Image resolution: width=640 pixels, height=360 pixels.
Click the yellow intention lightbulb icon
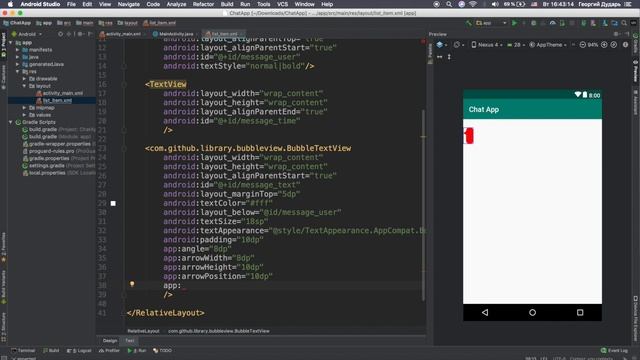pyautogui.click(x=132, y=284)
